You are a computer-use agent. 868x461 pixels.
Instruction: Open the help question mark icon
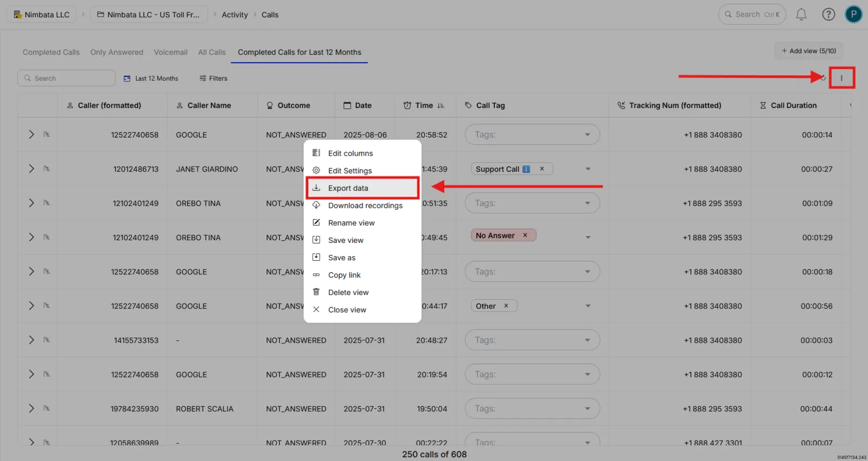(828, 15)
